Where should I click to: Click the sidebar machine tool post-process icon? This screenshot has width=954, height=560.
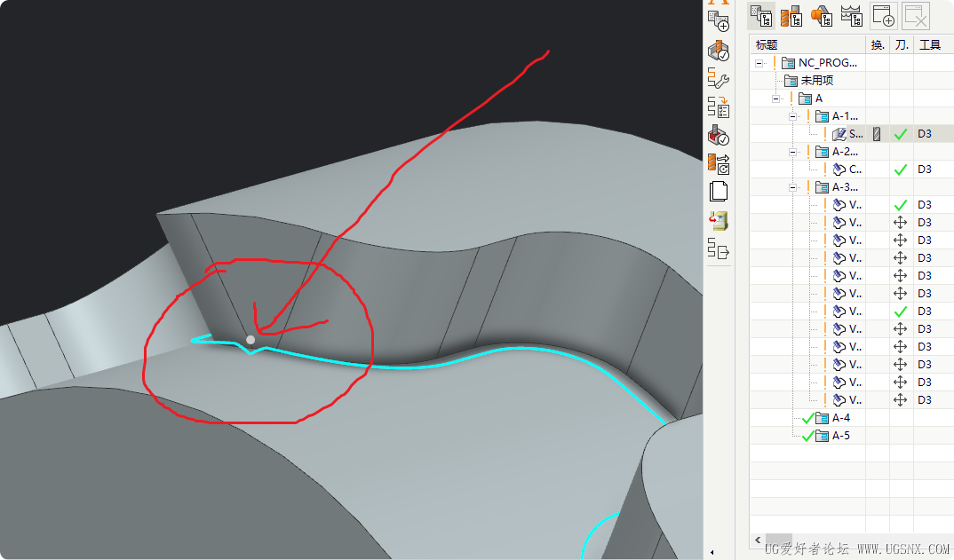point(719,221)
